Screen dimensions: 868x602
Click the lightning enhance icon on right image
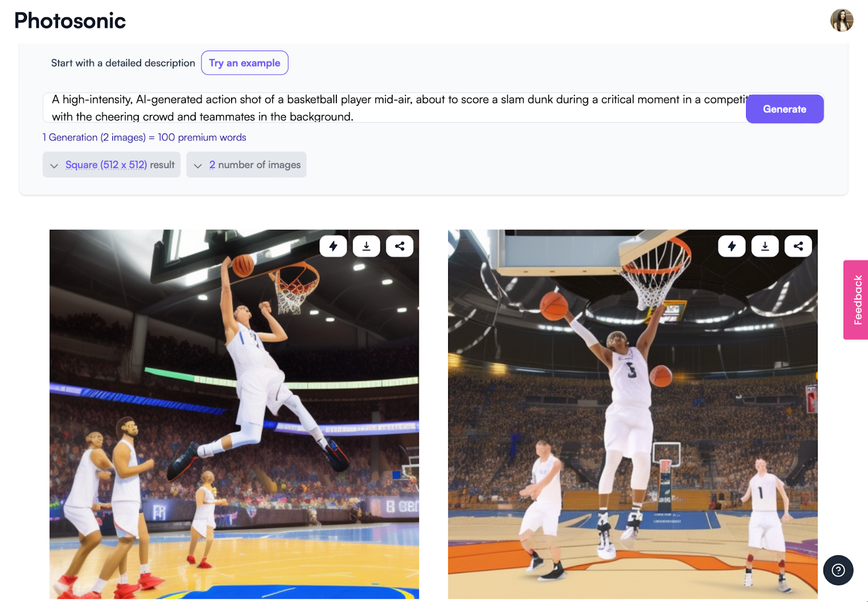tap(732, 246)
